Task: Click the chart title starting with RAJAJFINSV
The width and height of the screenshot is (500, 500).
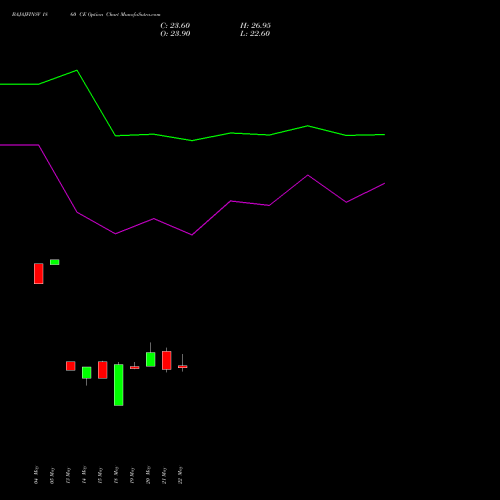Action: click(x=86, y=15)
